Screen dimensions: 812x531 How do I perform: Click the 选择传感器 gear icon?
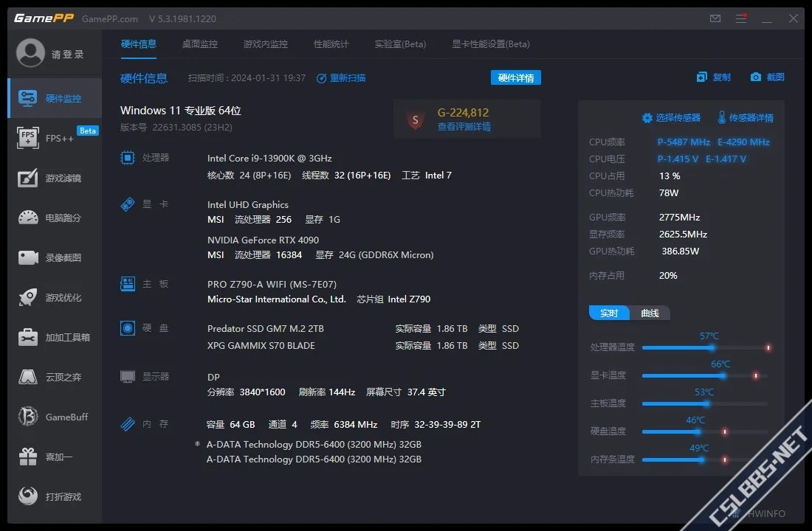coord(647,118)
